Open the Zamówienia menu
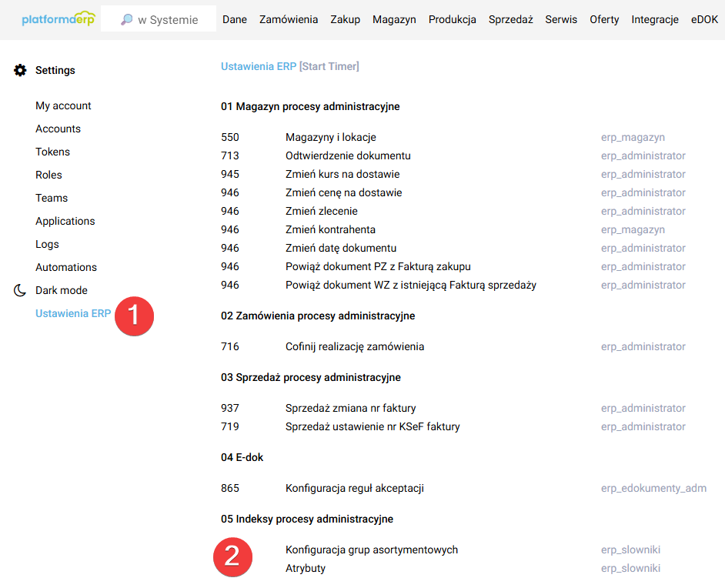725x588 pixels. tap(289, 19)
